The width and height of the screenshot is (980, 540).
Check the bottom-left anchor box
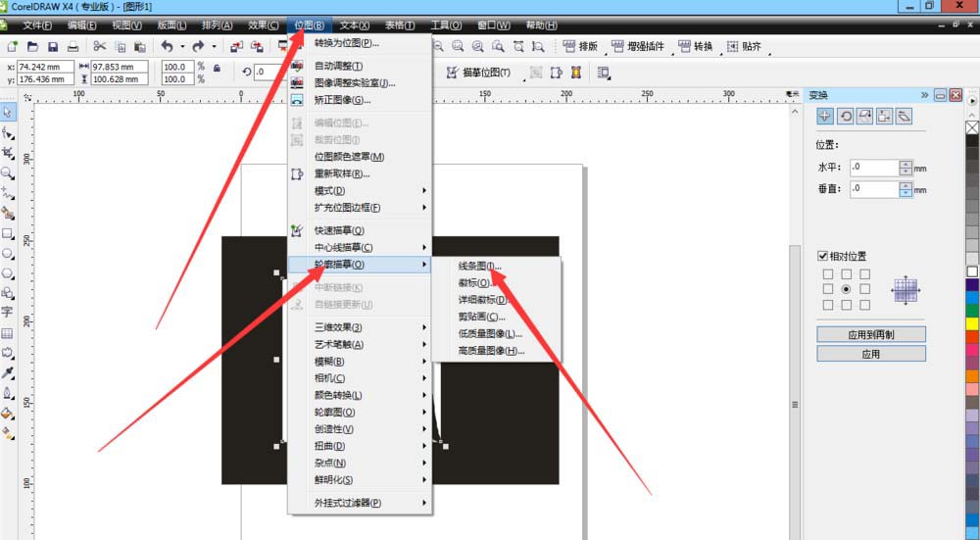(x=828, y=305)
